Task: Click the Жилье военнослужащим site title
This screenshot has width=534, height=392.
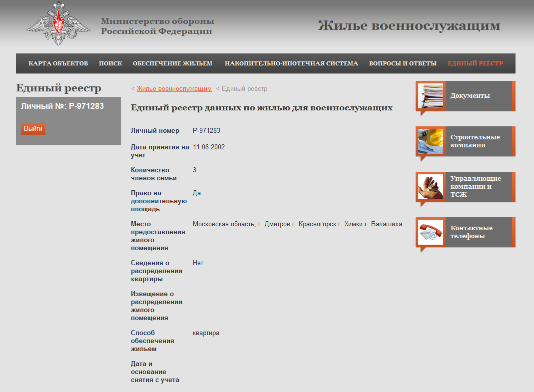Action: (x=409, y=26)
